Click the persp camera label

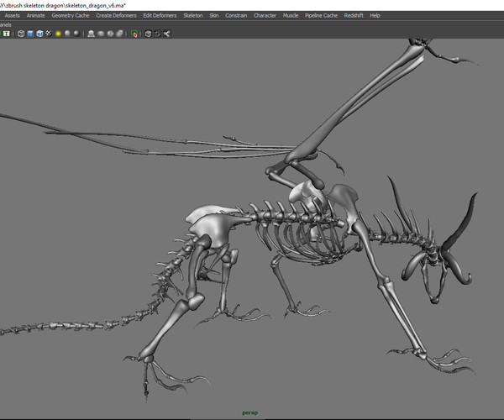(250, 412)
